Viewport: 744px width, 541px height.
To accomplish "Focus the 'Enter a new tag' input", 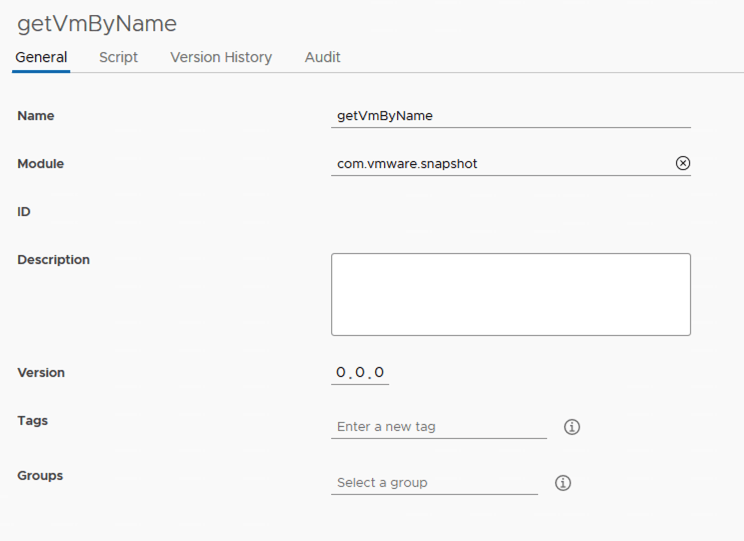I will (x=438, y=427).
